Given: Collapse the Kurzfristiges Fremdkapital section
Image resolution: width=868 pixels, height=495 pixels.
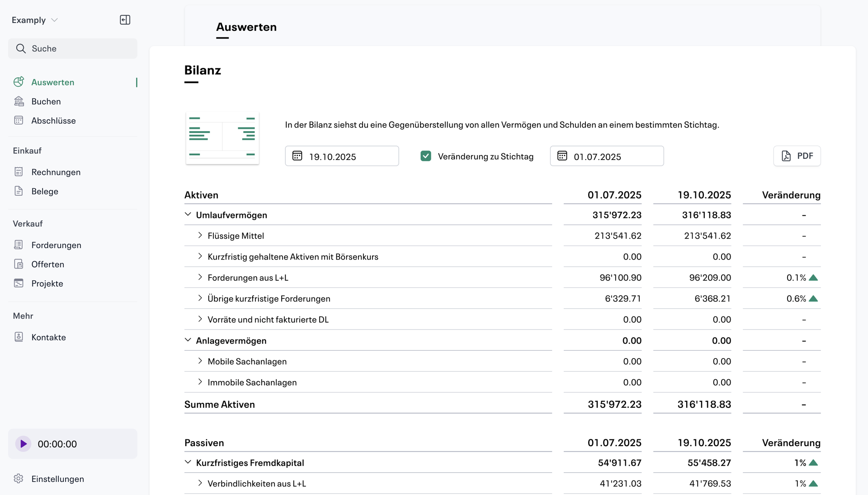Looking at the screenshot, I should pos(188,462).
